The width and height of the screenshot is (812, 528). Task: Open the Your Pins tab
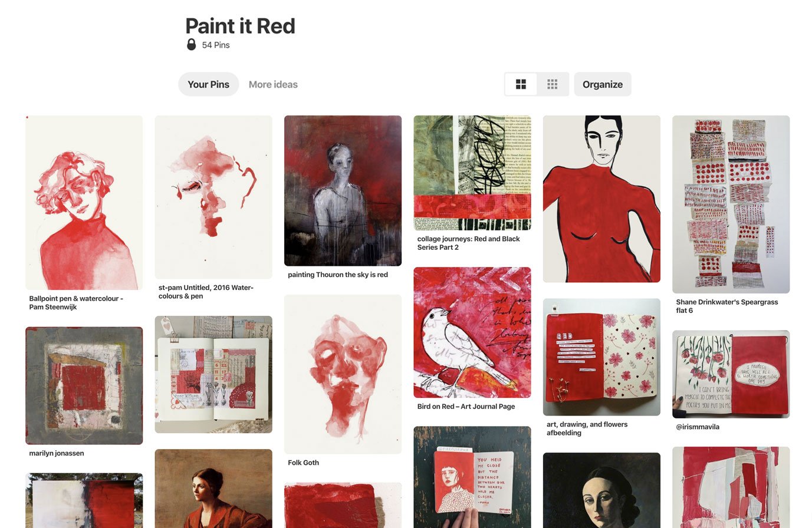coord(208,84)
